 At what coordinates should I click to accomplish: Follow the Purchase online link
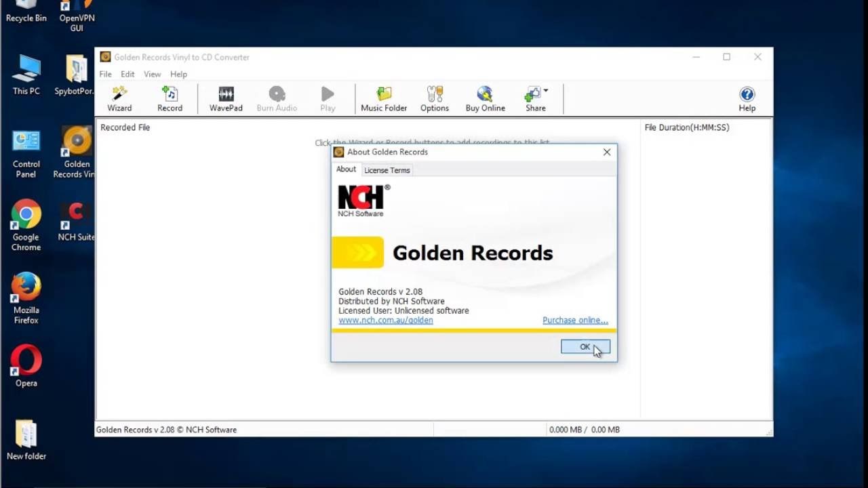pos(575,320)
